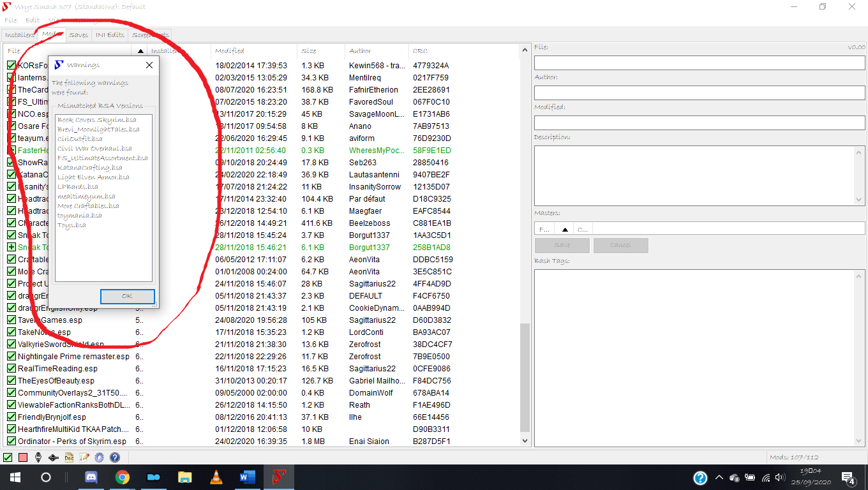Image resolution: width=868 pixels, height=490 pixels.
Task: Uncheck HearthfireMultiKid TKAA Patch checkbox
Action: (x=11, y=429)
